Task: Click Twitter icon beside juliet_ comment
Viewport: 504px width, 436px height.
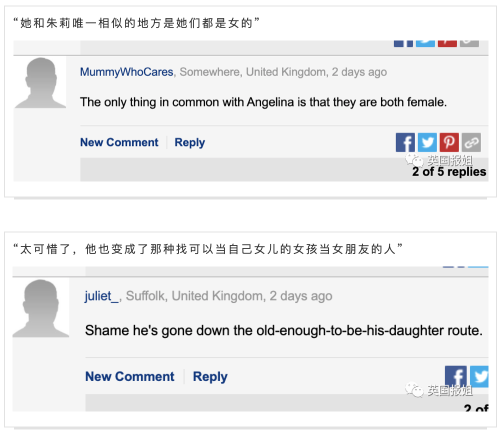Action: pyautogui.click(x=479, y=376)
